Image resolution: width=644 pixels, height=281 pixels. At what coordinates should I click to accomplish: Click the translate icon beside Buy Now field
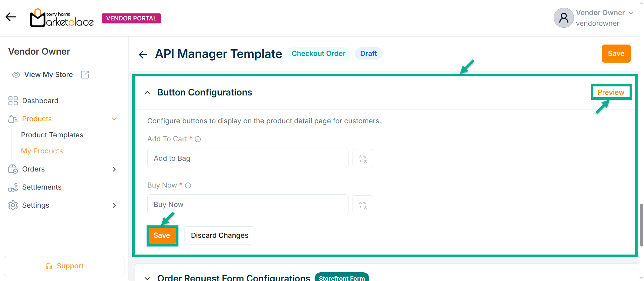click(363, 205)
